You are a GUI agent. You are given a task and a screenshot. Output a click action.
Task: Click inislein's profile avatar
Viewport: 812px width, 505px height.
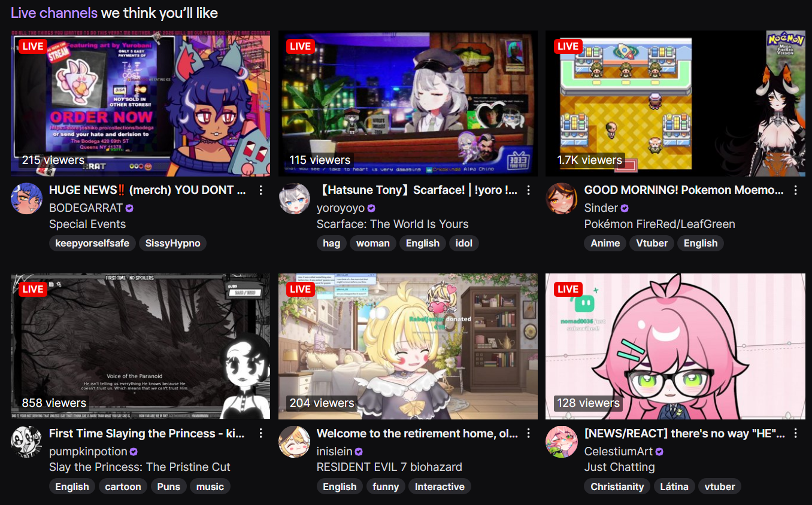click(x=294, y=442)
